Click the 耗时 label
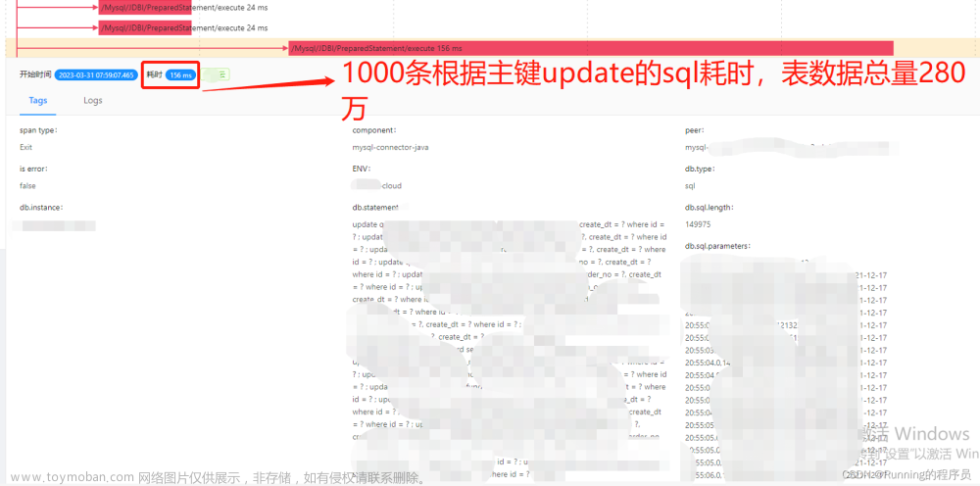980x486 pixels. point(155,75)
